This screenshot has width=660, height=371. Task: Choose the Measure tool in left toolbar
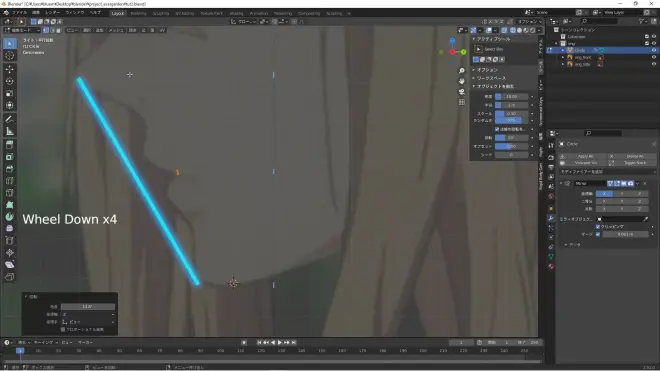[x=9, y=131]
